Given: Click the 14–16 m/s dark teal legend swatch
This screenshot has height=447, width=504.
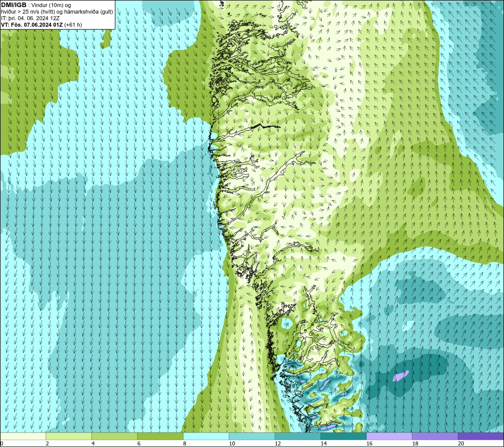Looking at the screenshot, I should [x=344, y=436].
